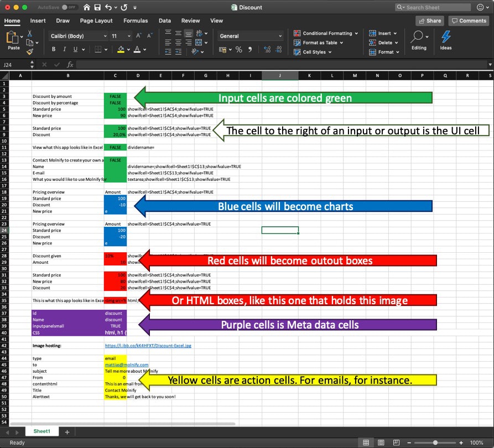Click the Share button
Screen dimensions: 494x448
[430, 21]
